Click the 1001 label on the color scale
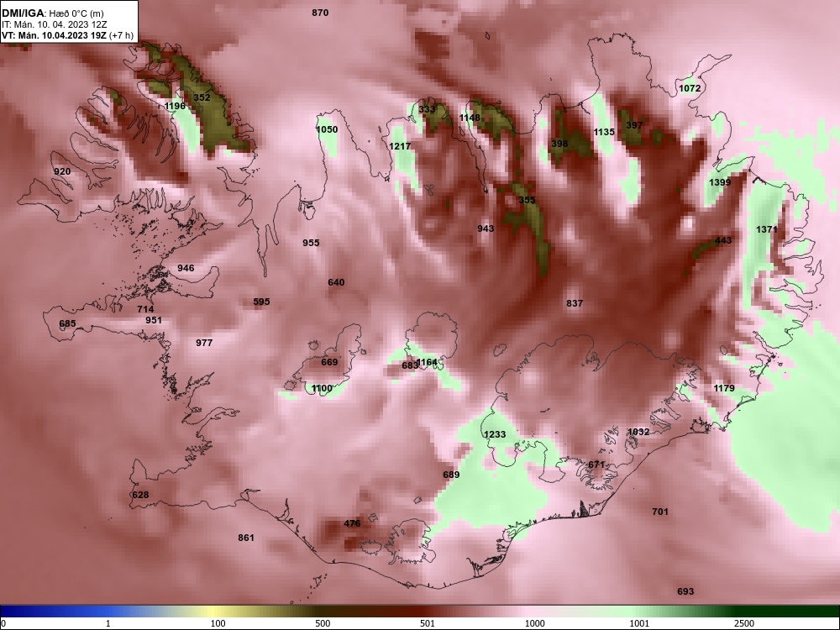 click(x=639, y=623)
